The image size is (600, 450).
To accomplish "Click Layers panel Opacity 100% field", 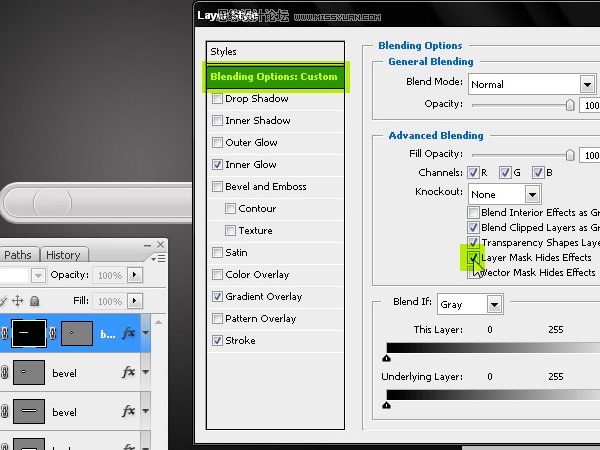I will pos(109,275).
